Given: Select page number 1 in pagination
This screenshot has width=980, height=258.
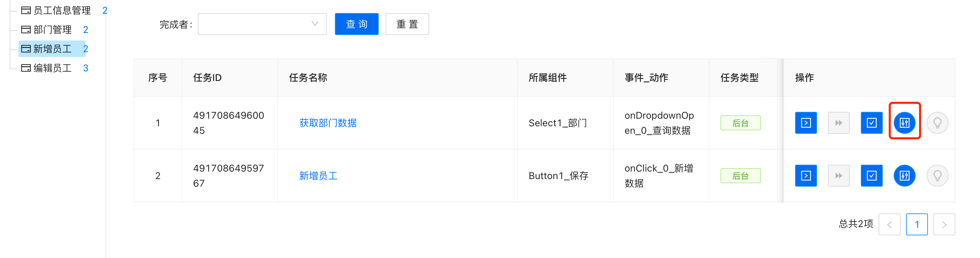Looking at the screenshot, I should point(916,224).
